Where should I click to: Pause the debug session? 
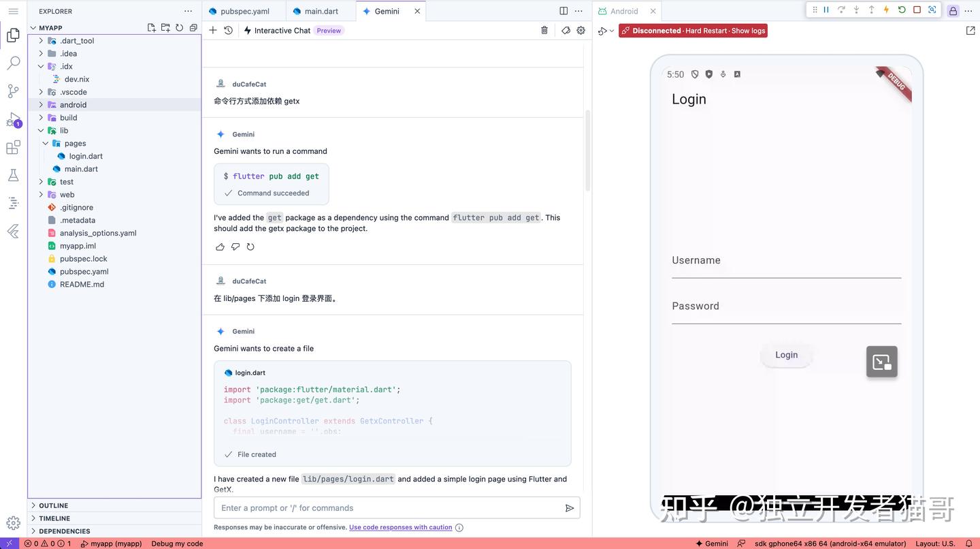pos(826,10)
